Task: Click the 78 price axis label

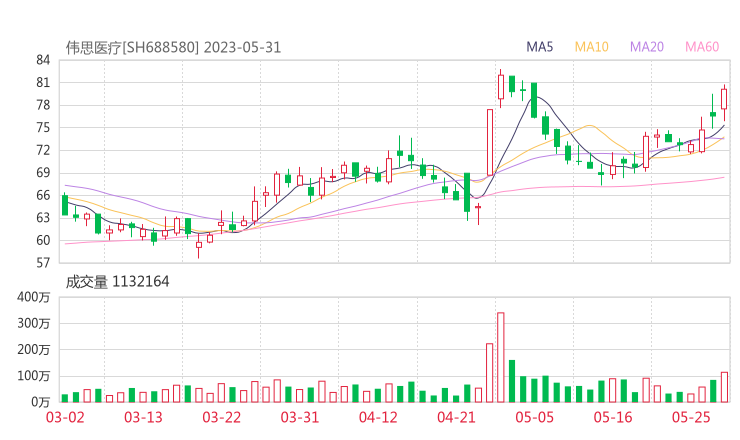Action: click(x=43, y=105)
